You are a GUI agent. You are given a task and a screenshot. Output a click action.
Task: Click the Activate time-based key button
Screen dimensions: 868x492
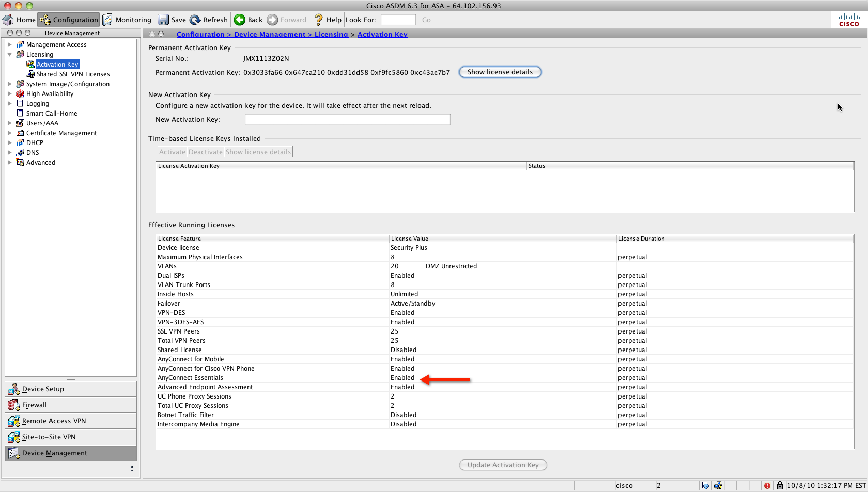(x=172, y=152)
